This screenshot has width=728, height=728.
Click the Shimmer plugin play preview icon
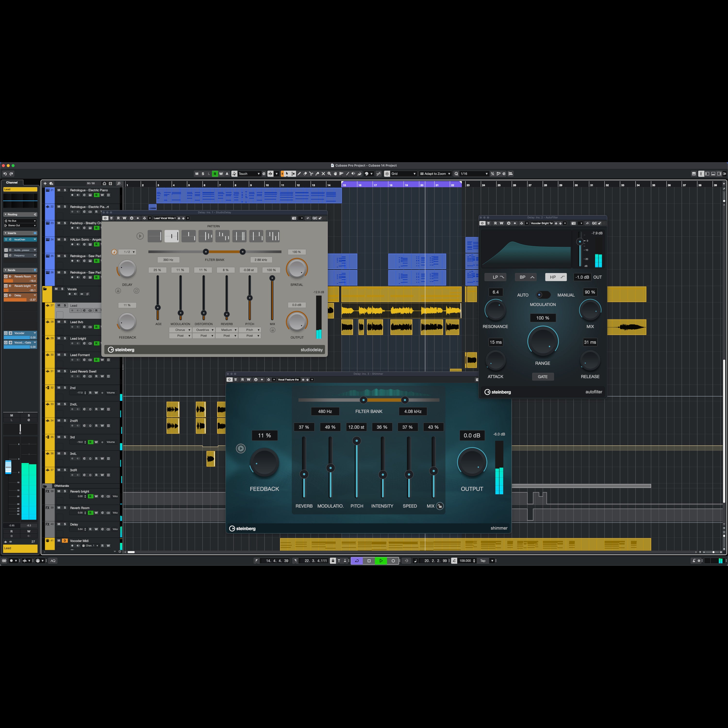[241, 448]
